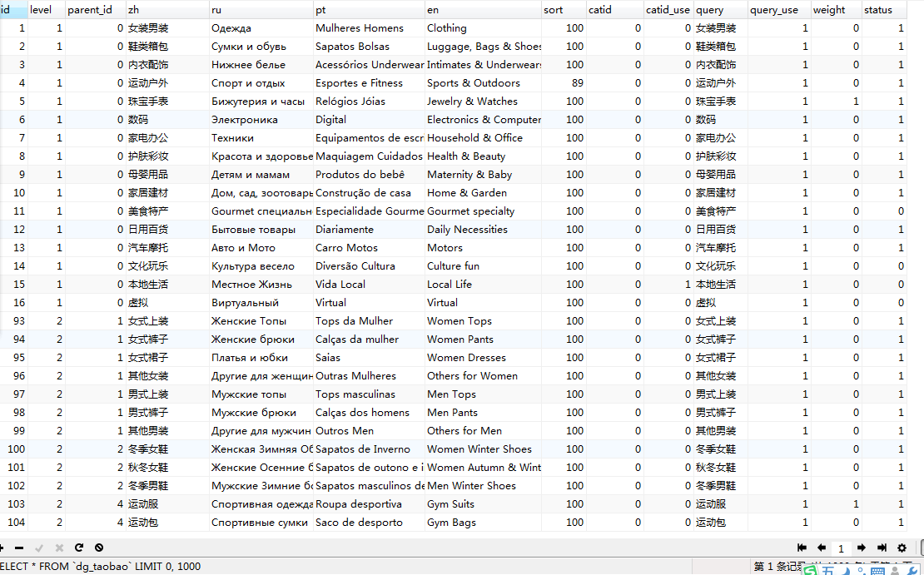Click the page number field showing 1

(x=841, y=548)
